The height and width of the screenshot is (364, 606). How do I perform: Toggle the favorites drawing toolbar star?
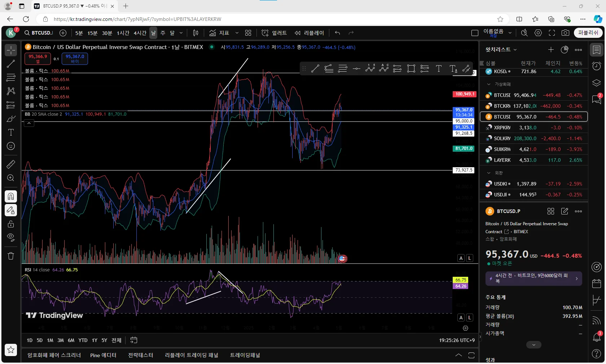tap(11, 350)
